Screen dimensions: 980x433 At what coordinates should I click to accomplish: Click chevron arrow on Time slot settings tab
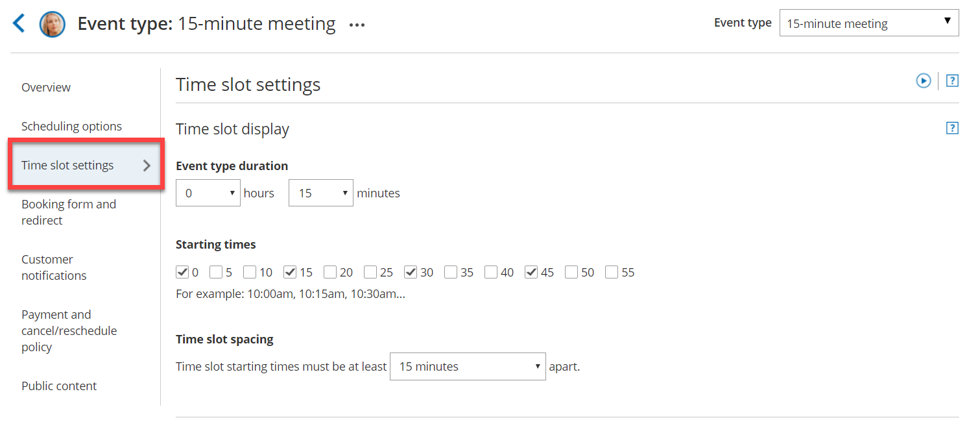click(x=147, y=166)
